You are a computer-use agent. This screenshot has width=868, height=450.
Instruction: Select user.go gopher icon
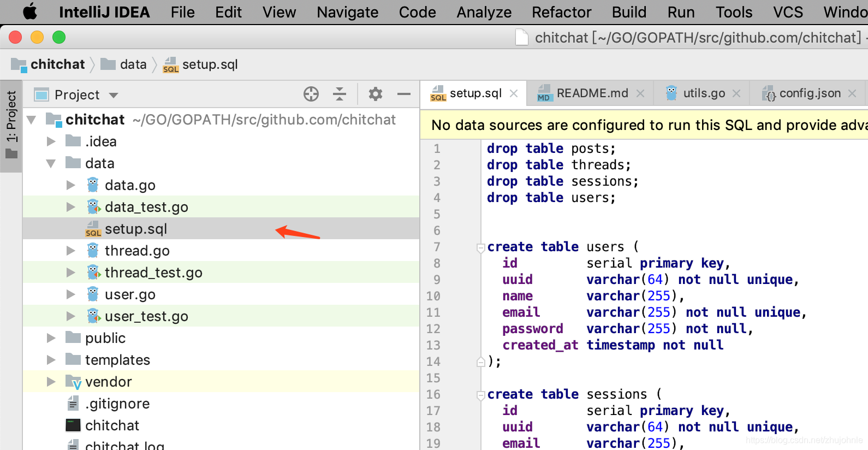tap(93, 294)
